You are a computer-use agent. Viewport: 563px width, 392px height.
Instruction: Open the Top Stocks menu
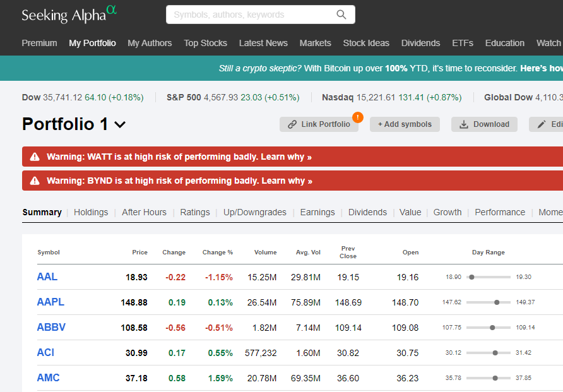(x=205, y=43)
